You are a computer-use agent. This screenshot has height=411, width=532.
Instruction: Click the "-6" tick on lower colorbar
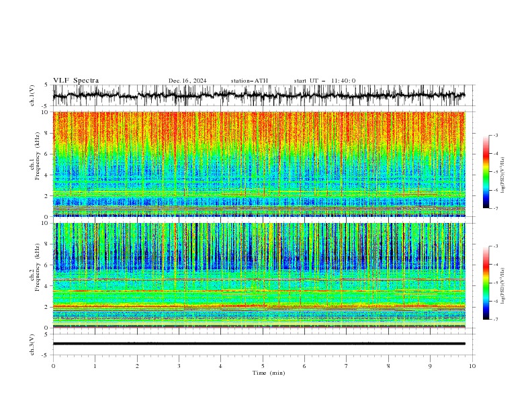pyautogui.click(x=496, y=301)
